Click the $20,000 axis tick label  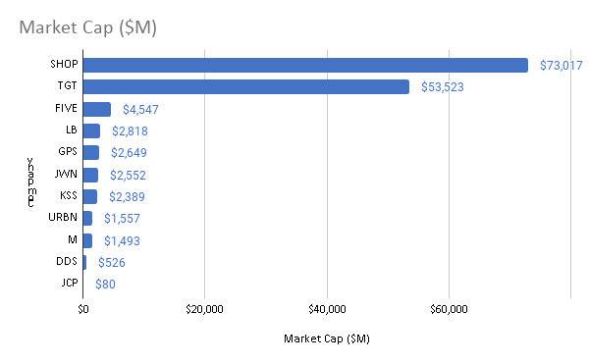point(205,309)
